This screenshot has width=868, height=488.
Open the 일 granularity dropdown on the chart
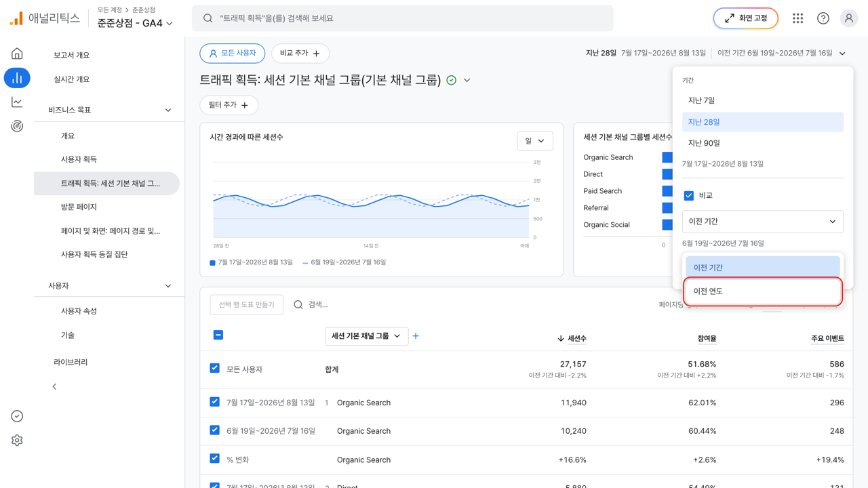tap(535, 141)
